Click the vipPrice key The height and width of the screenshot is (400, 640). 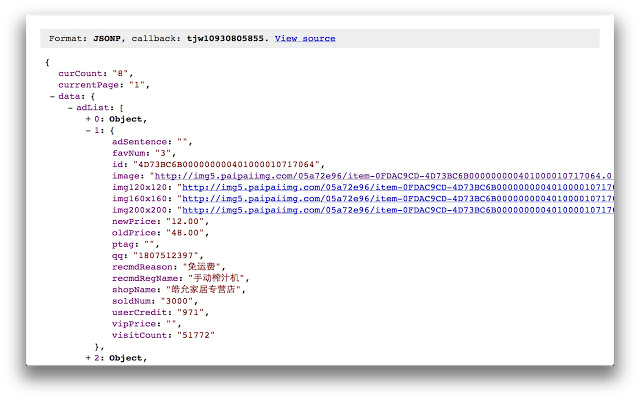134,324
